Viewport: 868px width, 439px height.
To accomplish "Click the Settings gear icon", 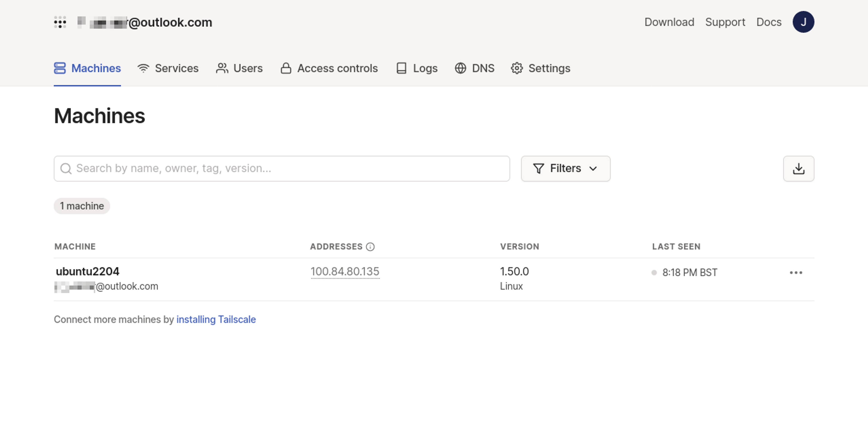I will tap(517, 68).
